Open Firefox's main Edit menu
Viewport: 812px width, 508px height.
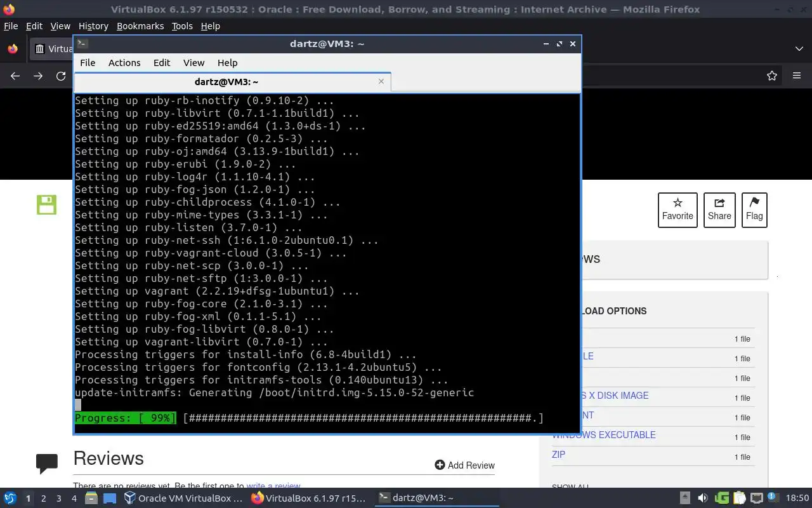(34, 26)
